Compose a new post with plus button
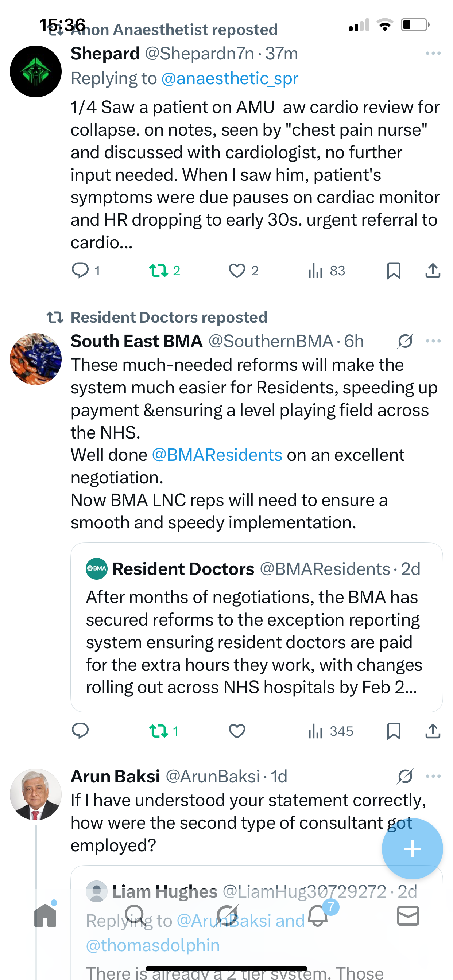Viewport: 453px width, 980px height. [x=412, y=849]
